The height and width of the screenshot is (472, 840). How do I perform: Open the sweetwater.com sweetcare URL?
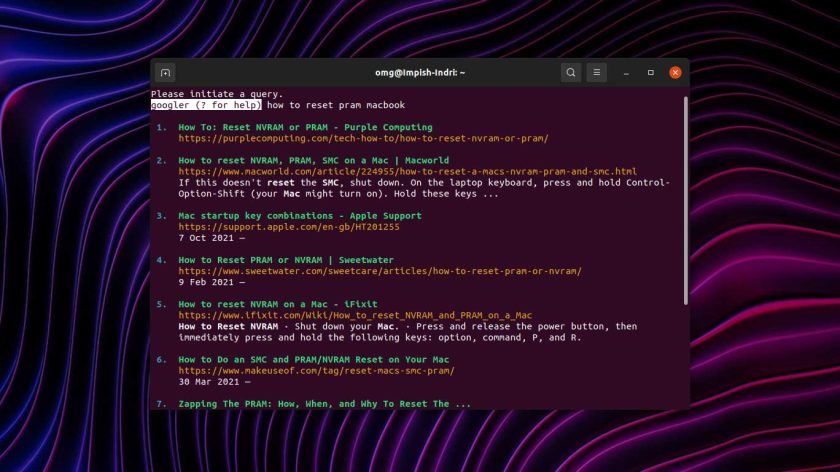(x=380, y=271)
